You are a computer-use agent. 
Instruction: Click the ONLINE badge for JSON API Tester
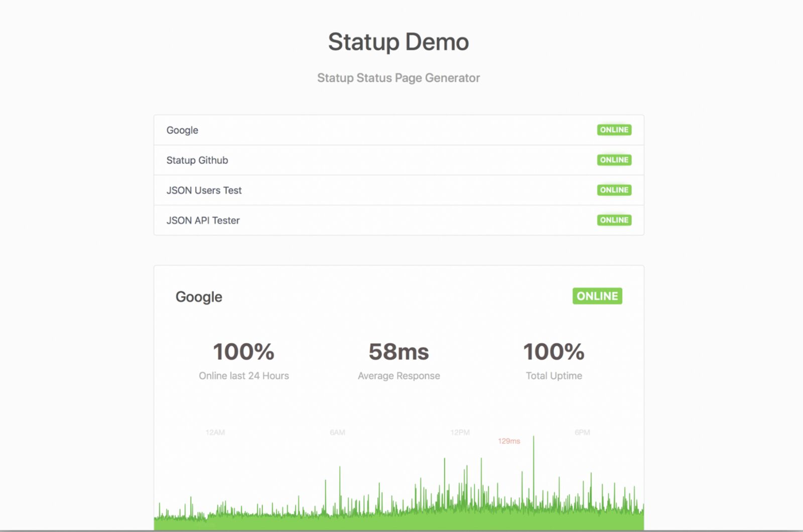(614, 220)
